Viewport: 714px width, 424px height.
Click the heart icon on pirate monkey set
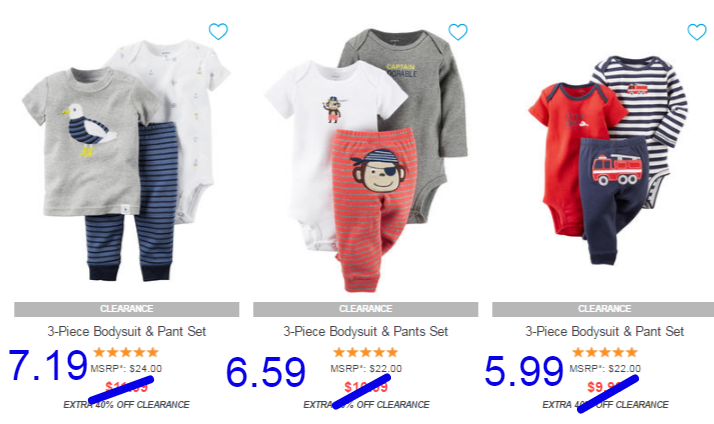coord(458,31)
